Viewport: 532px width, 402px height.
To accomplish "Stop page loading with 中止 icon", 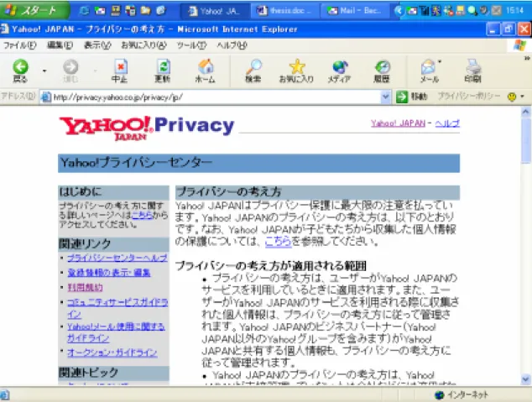I will [x=120, y=70].
